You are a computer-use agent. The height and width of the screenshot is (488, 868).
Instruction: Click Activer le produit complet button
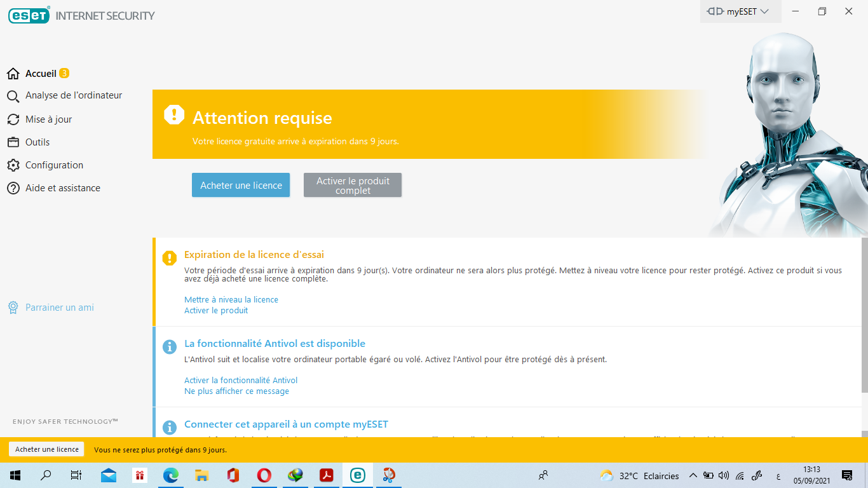353,185
